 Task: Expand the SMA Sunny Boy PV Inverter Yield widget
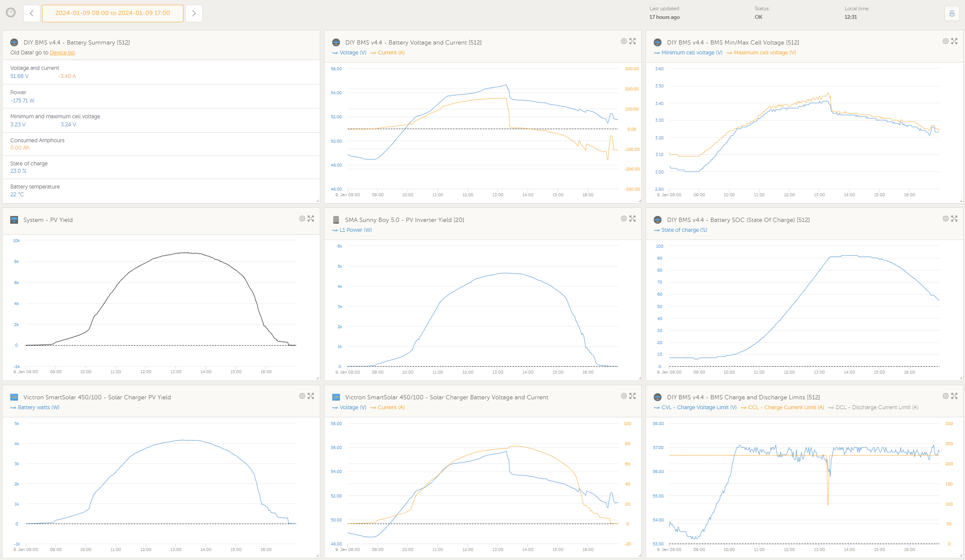pyautogui.click(x=633, y=219)
